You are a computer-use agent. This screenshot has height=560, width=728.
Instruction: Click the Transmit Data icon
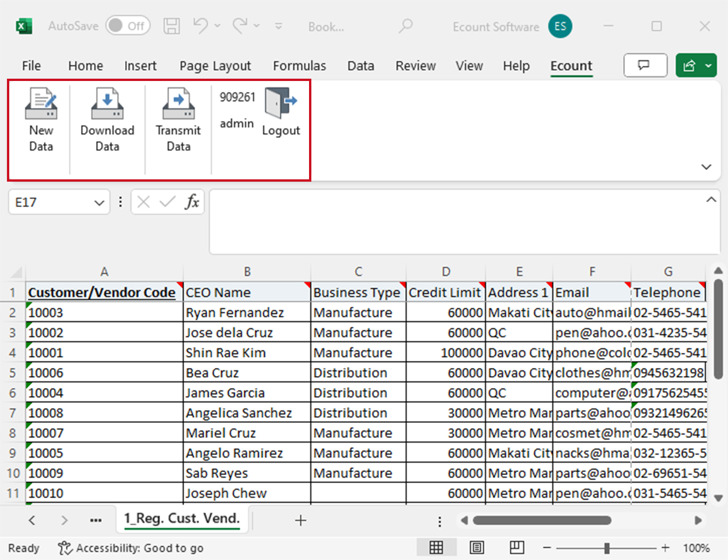coord(178,104)
